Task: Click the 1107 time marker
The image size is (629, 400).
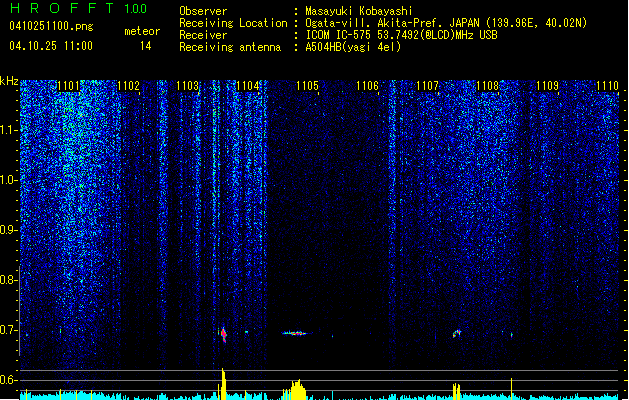Action: [427, 86]
